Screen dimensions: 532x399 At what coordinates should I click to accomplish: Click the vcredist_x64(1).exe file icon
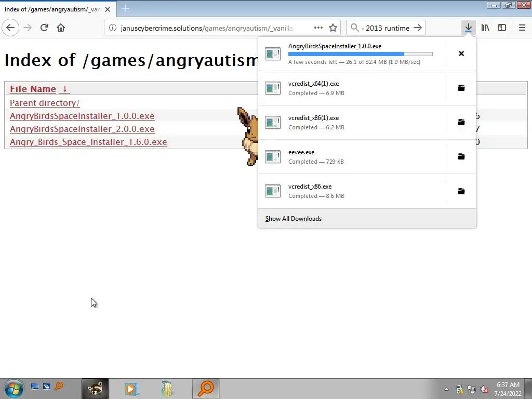(x=273, y=88)
